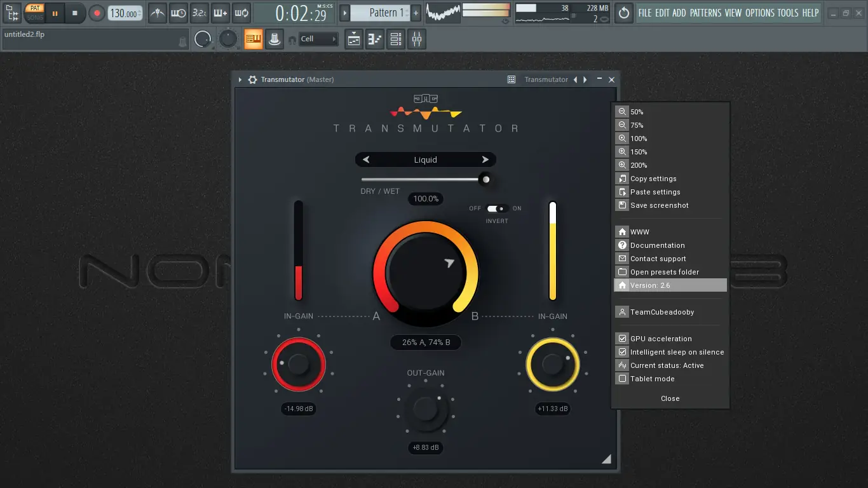This screenshot has width=868, height=488.
Task: Choose Paste settings from the menu
Action: click(x=670, y=192)
